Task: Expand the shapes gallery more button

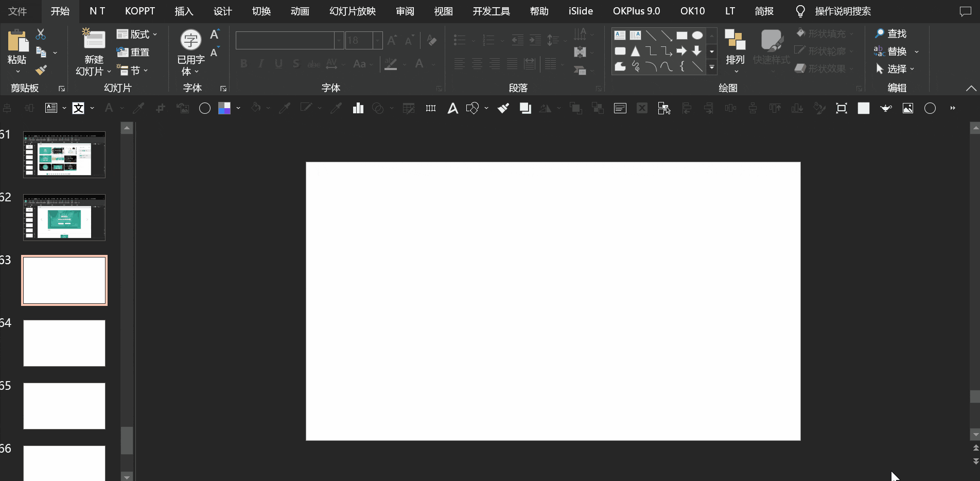Action: tap(712, 67)
